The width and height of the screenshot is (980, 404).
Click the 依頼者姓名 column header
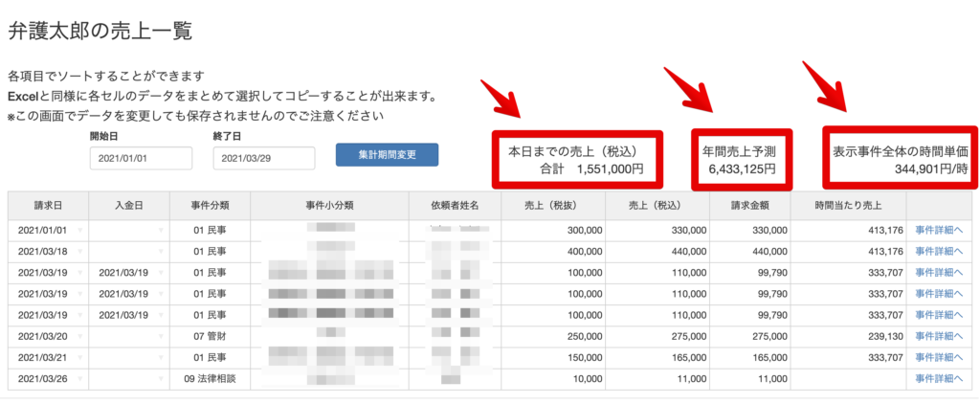coord(455,205)
